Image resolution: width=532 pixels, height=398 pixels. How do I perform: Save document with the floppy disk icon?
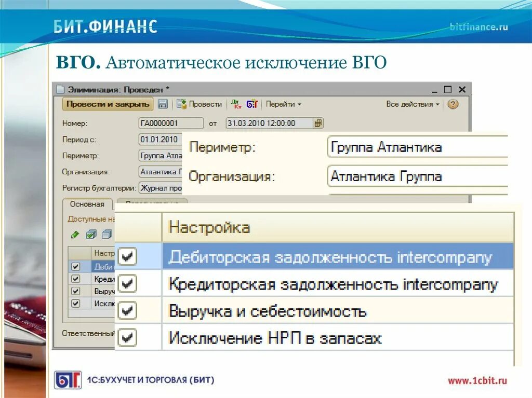click(163, 104)
